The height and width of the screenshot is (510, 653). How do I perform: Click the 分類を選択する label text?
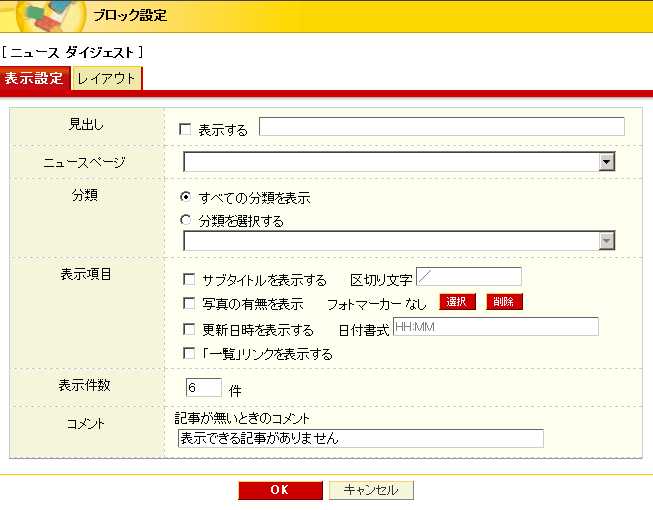[x=241, y=221]
